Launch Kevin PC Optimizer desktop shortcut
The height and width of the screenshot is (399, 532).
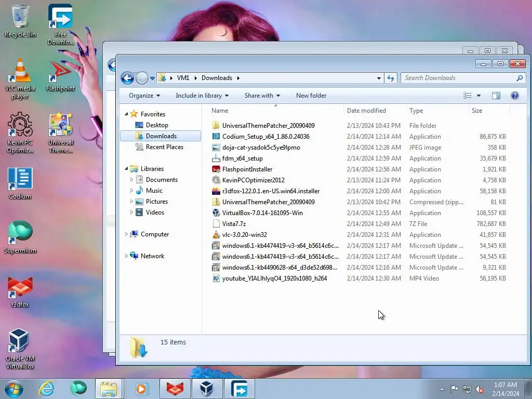point(20,132)
